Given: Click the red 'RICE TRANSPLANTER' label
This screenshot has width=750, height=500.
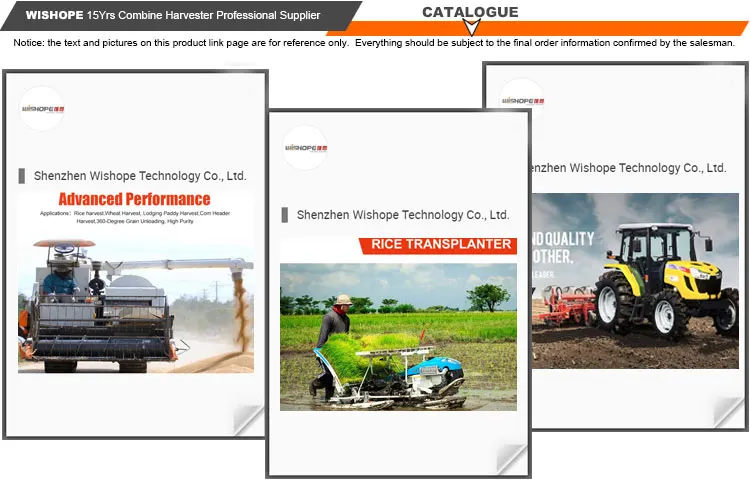Looking at the screenshot, I should (438, 245).
